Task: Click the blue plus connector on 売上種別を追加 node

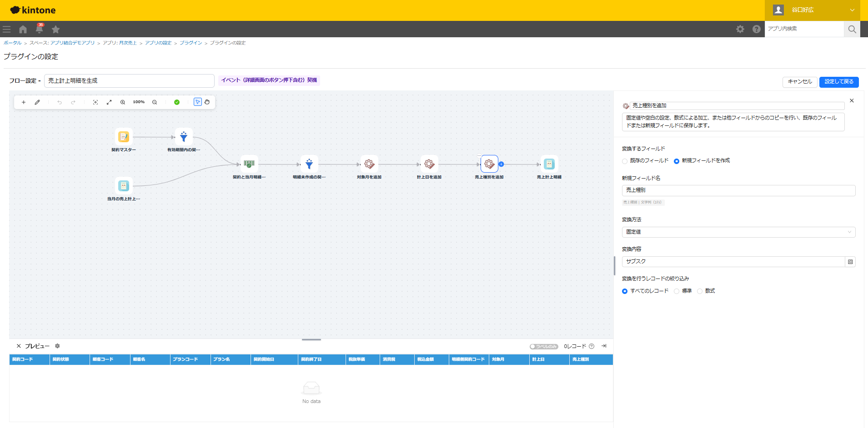Action: 501,164
